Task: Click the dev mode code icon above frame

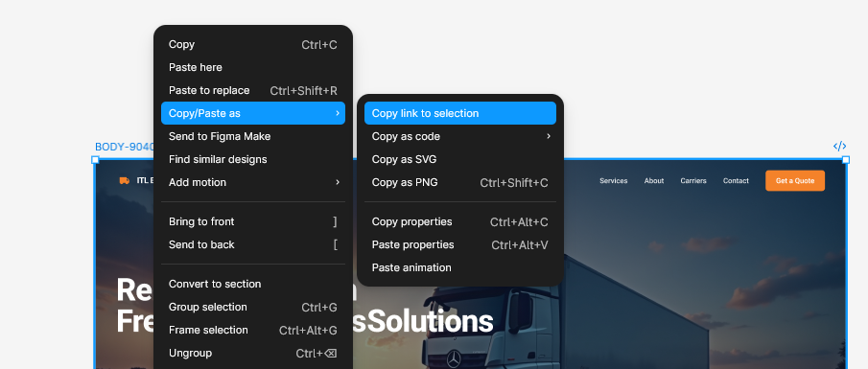Action: click(x=839, y=146)
